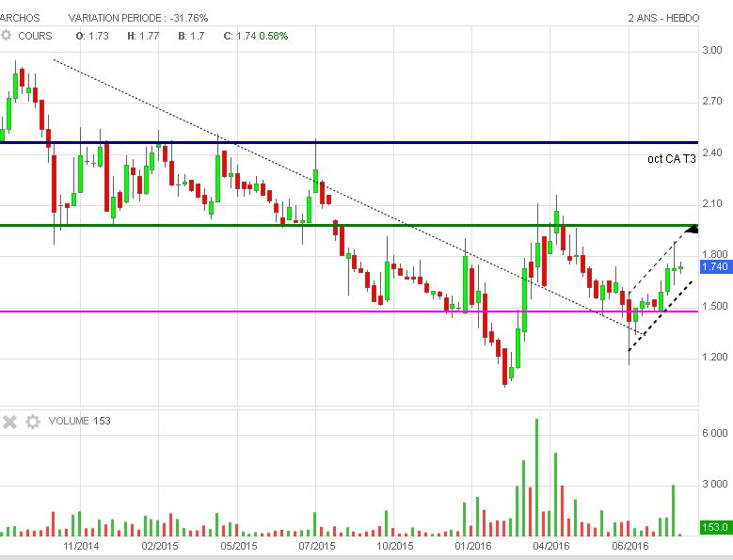Click the 01/2016 date axis label
The height and width of the screenshot is (560, 733).
[x=473, y=546]
